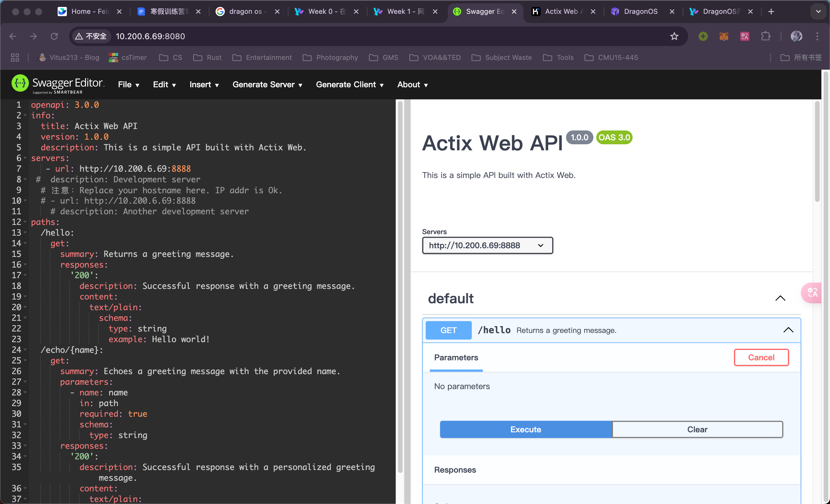Click the OAS 3.0 badge
Viewport: 830px width, 504px height.
pyautogui.click(x=614, y=137)
